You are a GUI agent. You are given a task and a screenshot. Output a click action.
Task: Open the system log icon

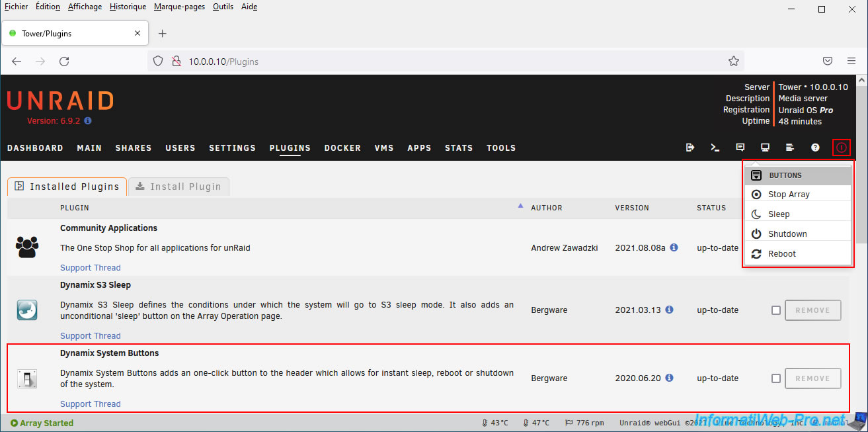pos(790,148)
